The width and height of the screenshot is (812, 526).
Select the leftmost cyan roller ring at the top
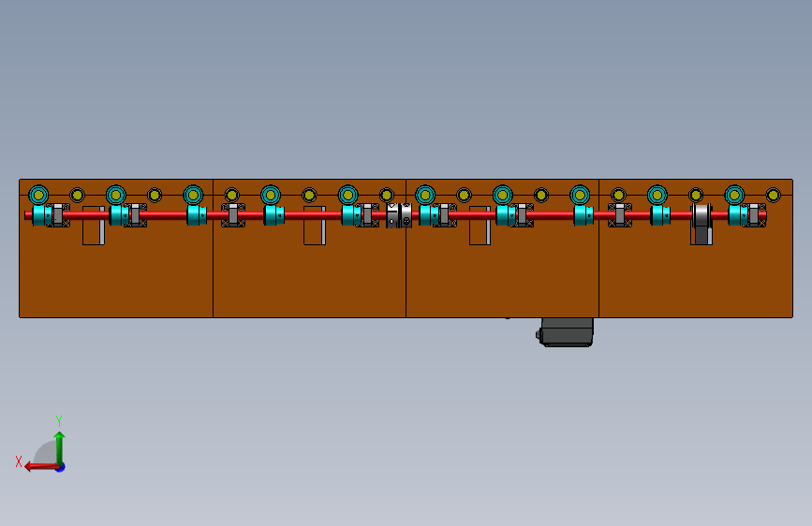click(38, 196)
